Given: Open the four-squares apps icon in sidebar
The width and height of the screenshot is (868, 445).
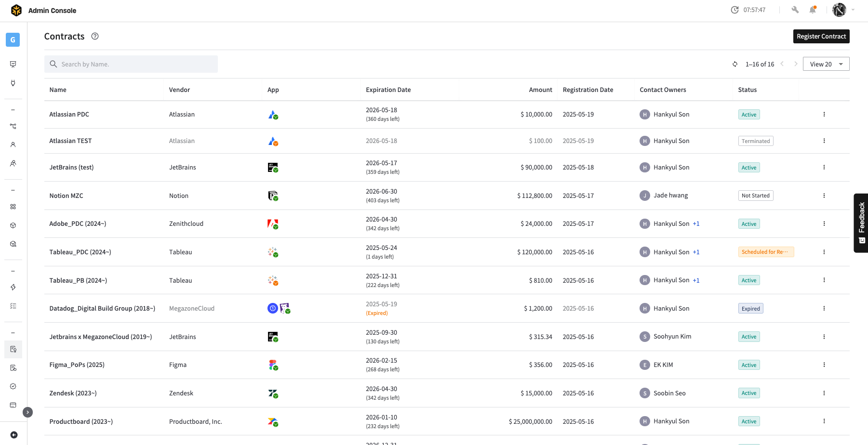Looking at the screenshot, I should [13, 207].
